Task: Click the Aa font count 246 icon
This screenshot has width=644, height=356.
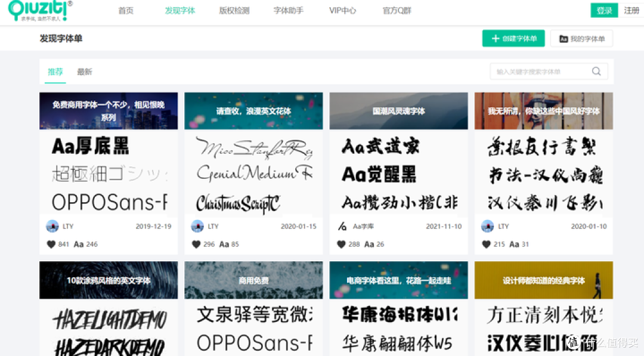Action: (x=79, y=244)
